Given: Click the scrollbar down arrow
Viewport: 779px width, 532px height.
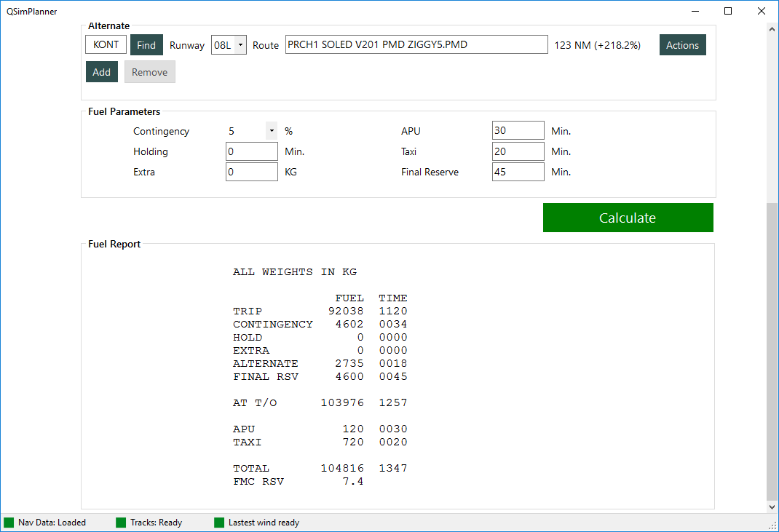Looking at the screenshot, I should tap(772, 507).
